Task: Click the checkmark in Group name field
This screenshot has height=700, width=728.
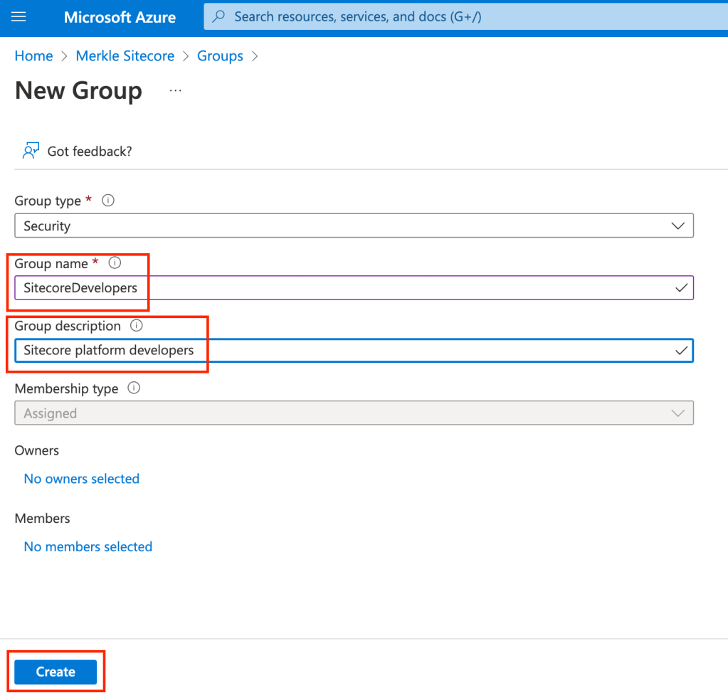Action: point(681,288)
